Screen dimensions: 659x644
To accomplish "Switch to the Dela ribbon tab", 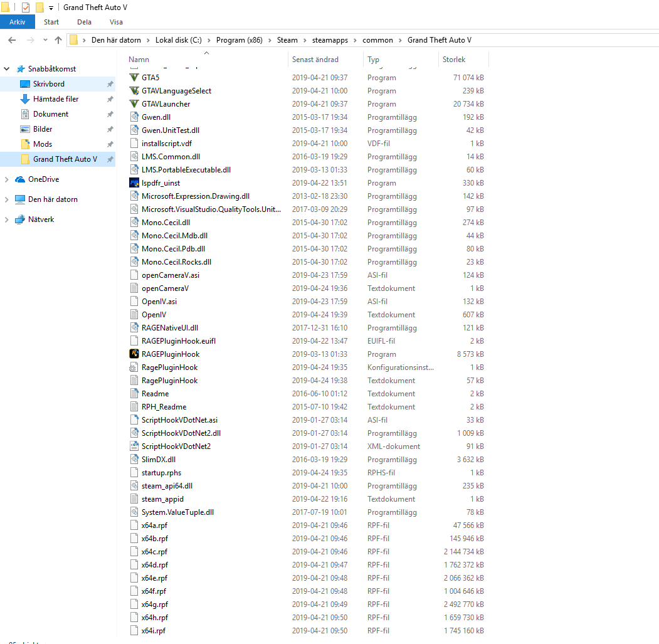I will click(84, 22).
